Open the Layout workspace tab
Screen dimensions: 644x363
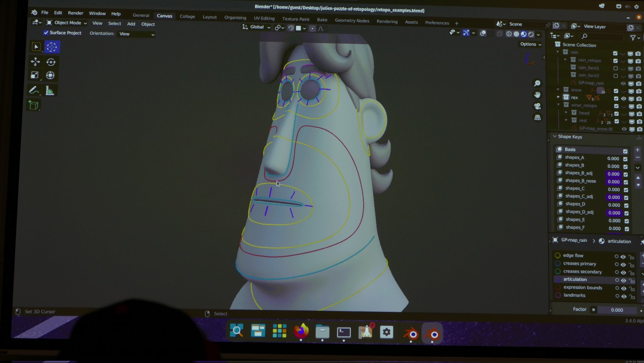[x=209, y=17]
